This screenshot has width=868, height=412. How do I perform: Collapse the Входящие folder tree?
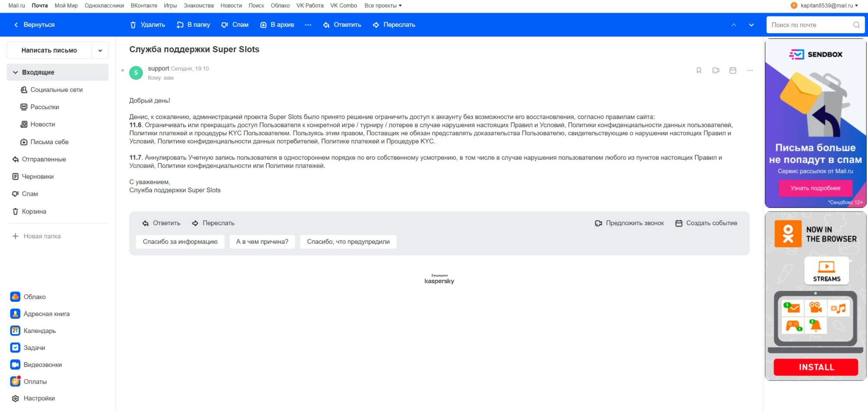16,72
